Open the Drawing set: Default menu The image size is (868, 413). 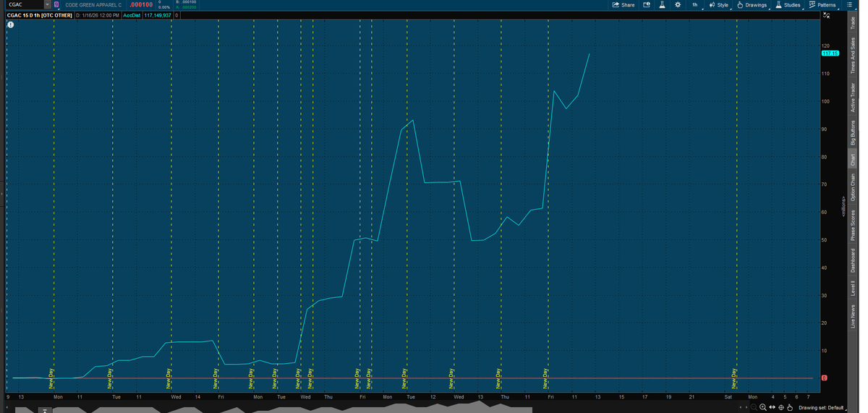(x=822, y=408)
